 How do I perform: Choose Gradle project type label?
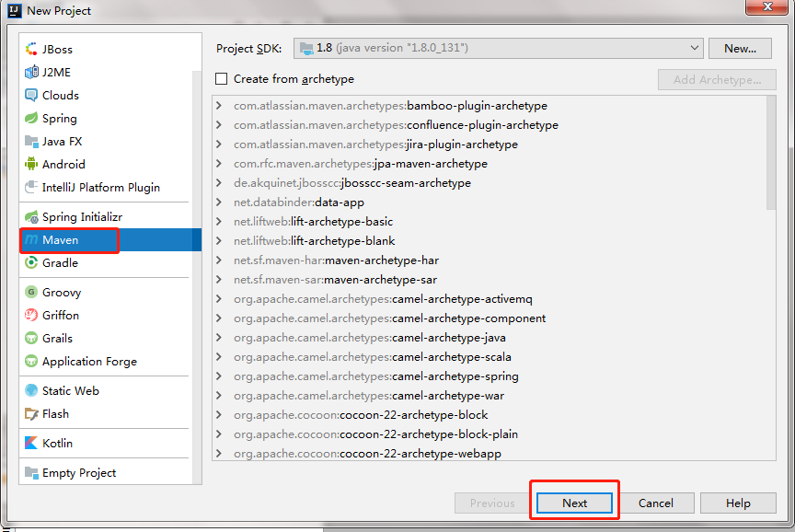(x=61, y=262)
